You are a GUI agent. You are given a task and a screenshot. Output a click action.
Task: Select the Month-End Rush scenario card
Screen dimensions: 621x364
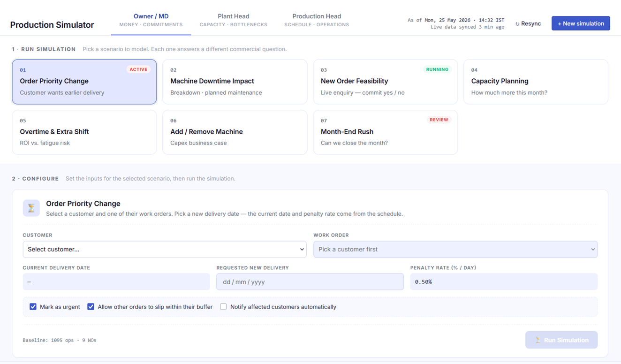coord(386,132)
